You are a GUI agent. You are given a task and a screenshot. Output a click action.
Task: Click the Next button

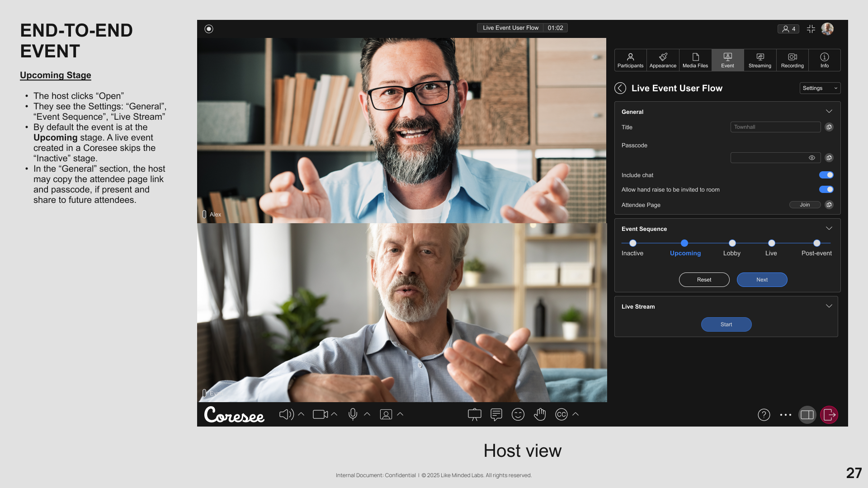[762, 280]
